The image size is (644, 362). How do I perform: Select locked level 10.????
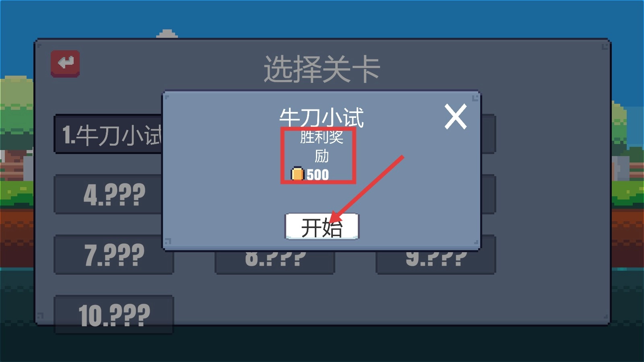point(114,315)
